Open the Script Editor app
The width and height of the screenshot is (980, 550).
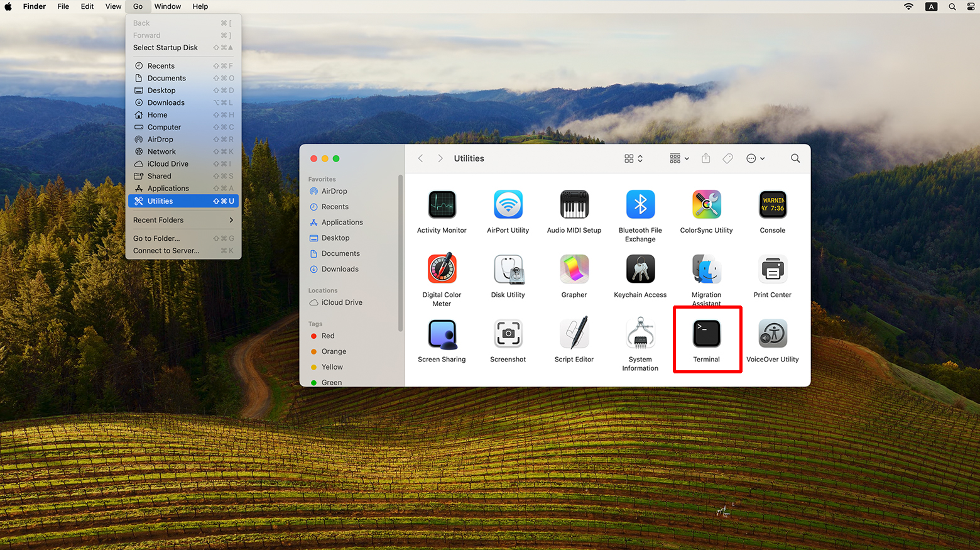coord(574,334)
